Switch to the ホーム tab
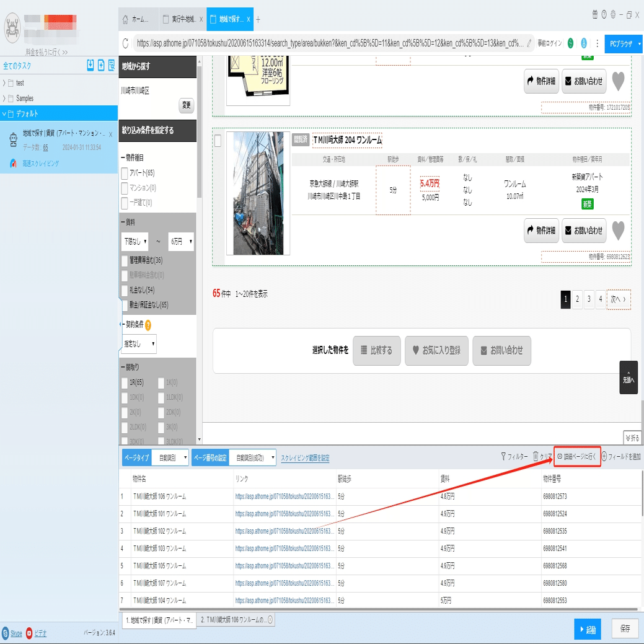The width and height of the screenshot is (644, 644). tap(138, 19)
